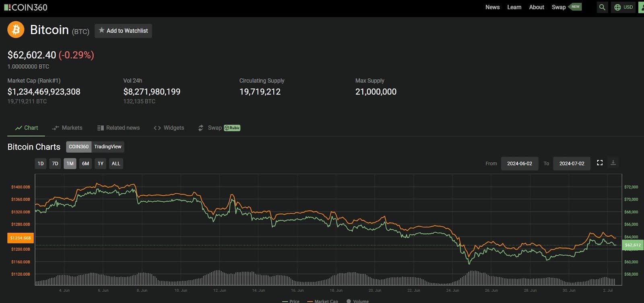This screenshot has height=303, width=644.
Task: Open About in top navigation
Action: 537,7
